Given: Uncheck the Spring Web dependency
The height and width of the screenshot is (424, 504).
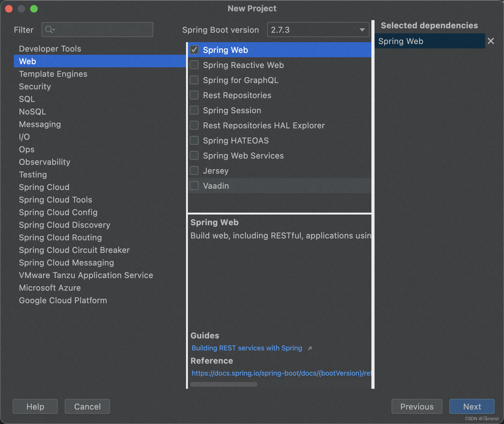Looking at the screenshot, I should coord(194,50).
